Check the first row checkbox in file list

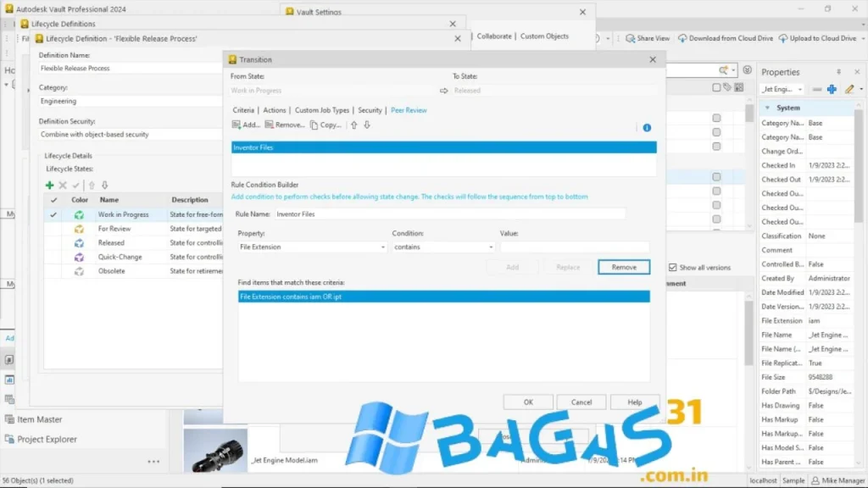tap(716, 118)
